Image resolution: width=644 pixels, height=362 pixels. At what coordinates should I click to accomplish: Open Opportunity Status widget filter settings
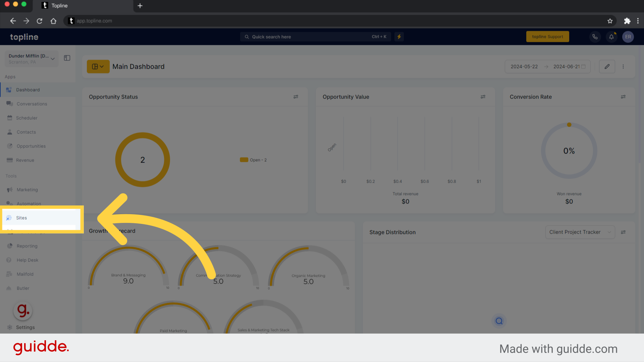tap(296, 97)
